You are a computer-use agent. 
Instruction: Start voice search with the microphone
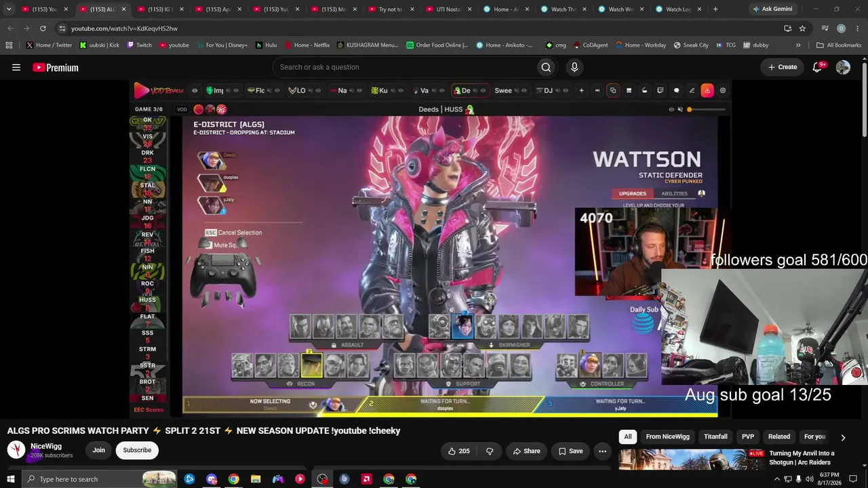pos(574,67)
